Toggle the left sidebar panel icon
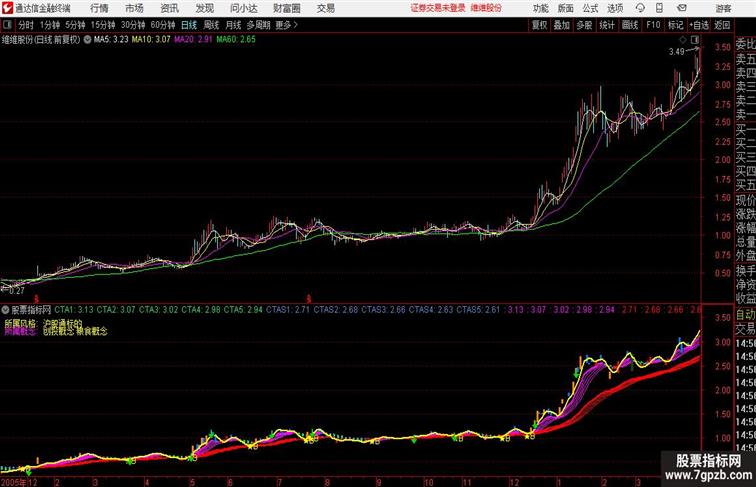The image size is (756, 487). coord(7,25)
